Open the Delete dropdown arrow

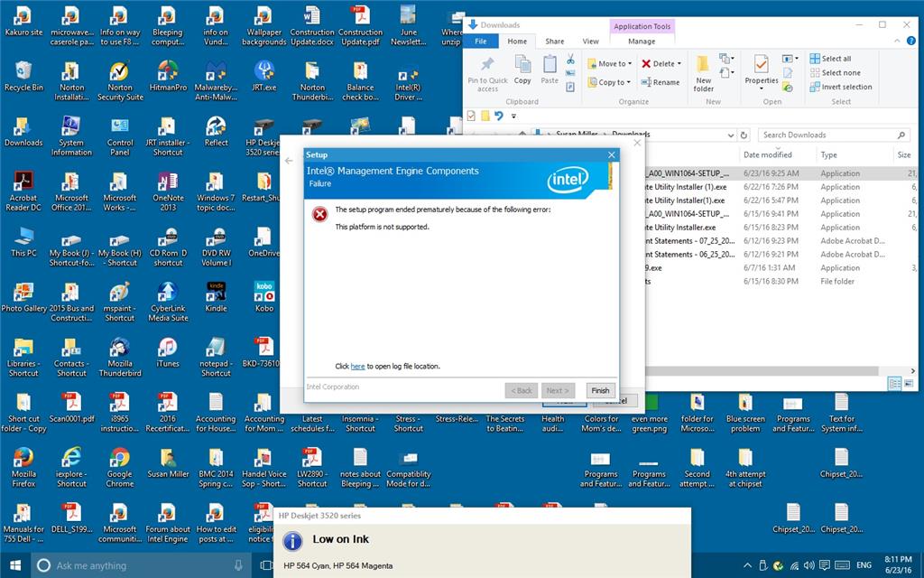click(679, 64)
